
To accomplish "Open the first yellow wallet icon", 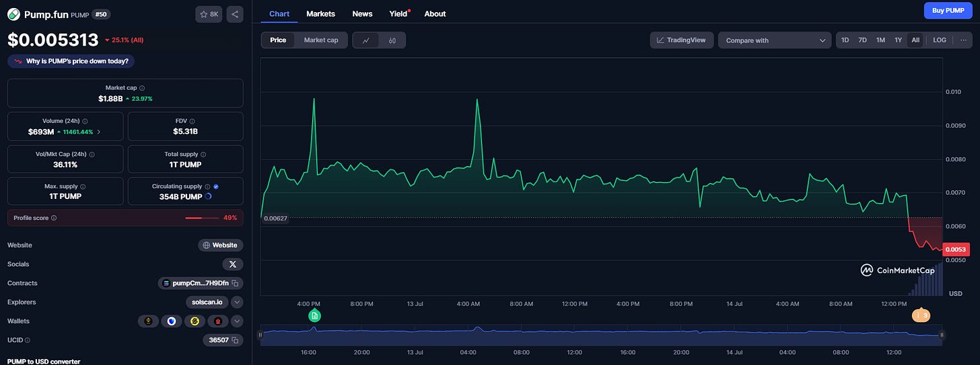I will 148,321.
